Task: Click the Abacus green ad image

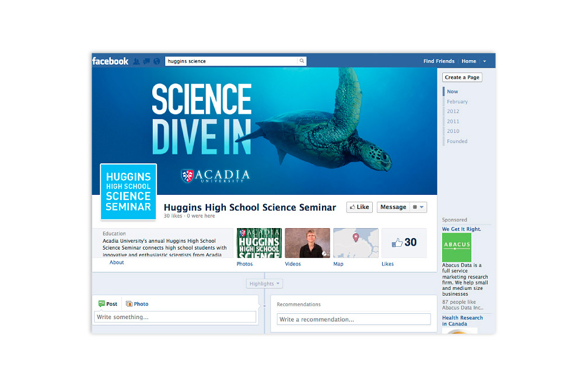Action: [456, 247]
